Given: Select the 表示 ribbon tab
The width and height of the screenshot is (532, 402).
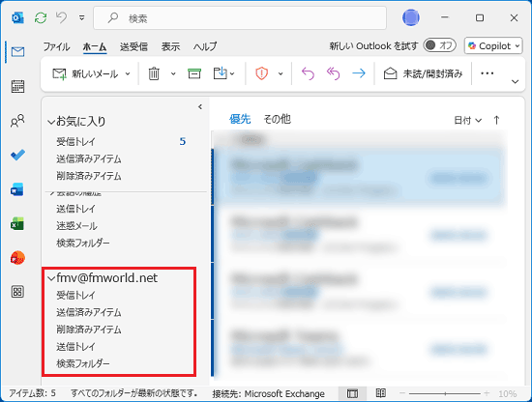Looking at the screenshot, I should pyautogui.click(x=170, y=46).
